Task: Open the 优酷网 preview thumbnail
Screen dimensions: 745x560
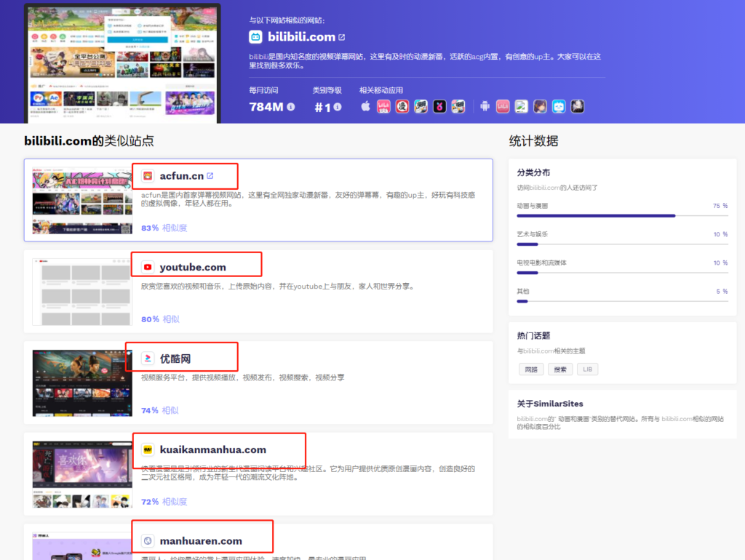Action: (x=82, y=383)
